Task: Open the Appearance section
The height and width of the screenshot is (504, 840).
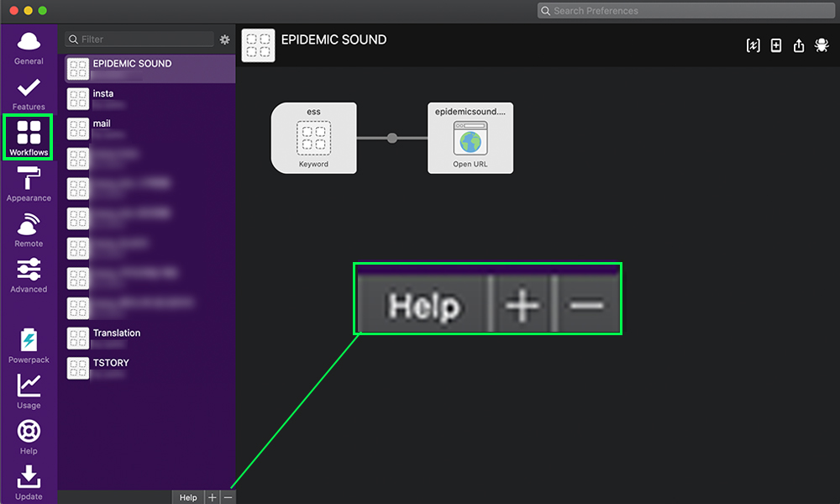Action: pos(29,184)
